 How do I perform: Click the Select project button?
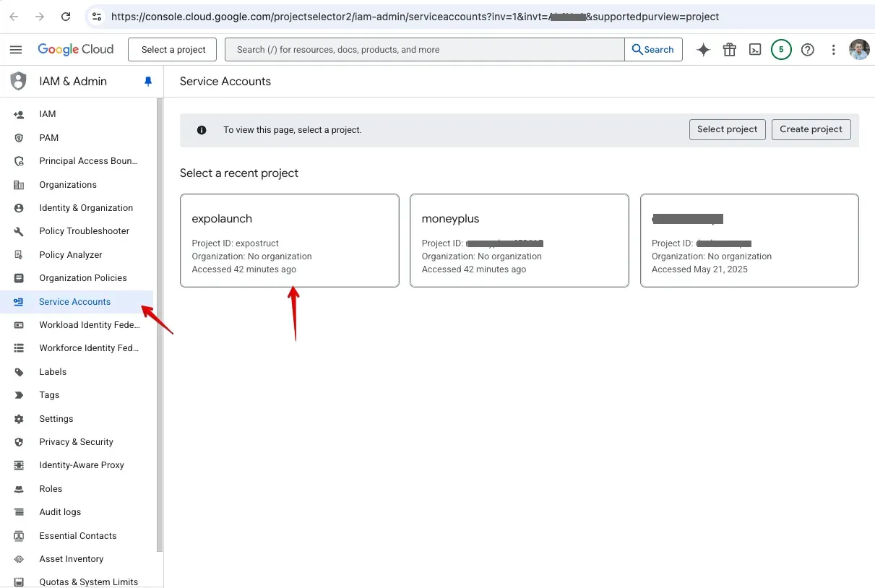(x=727, y=129)
